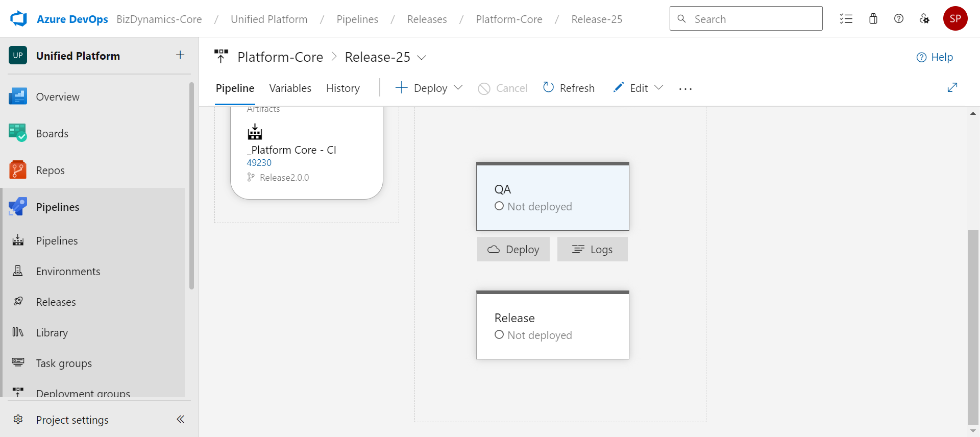980x437 pixels.
Task: Click the _Platform Core - CI artifact icon
Action: pos(255,132)
